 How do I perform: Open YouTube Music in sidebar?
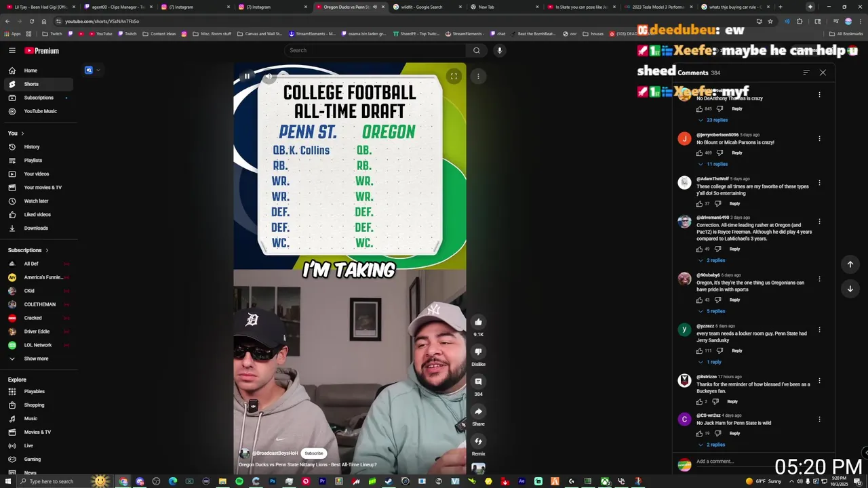pyautogui.click(x=38, y=111)
